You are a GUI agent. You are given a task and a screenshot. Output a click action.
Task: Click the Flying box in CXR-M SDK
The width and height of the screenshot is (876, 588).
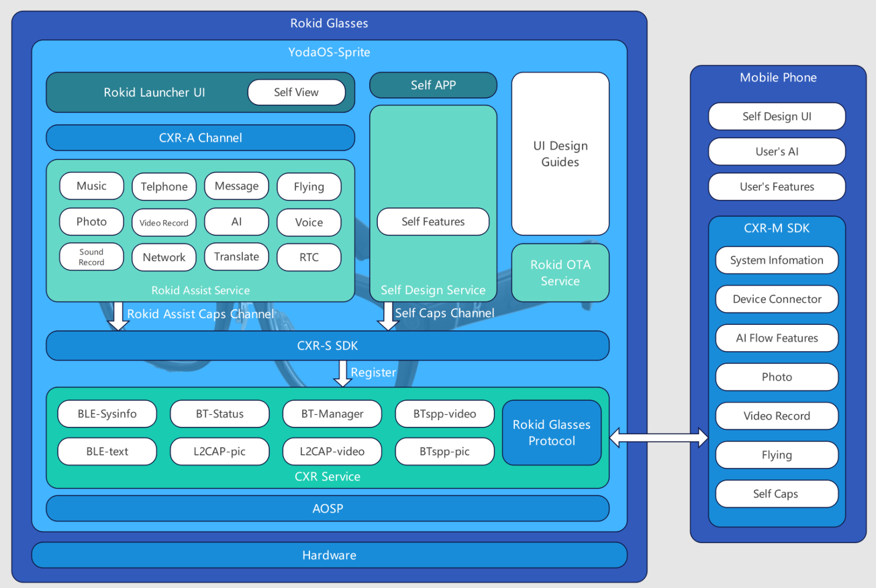point(777,455)
